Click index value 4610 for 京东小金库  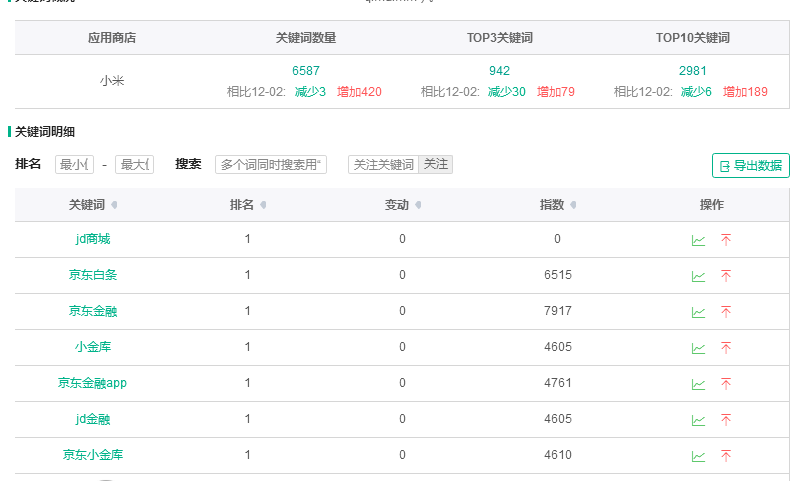tap(558, 455)
